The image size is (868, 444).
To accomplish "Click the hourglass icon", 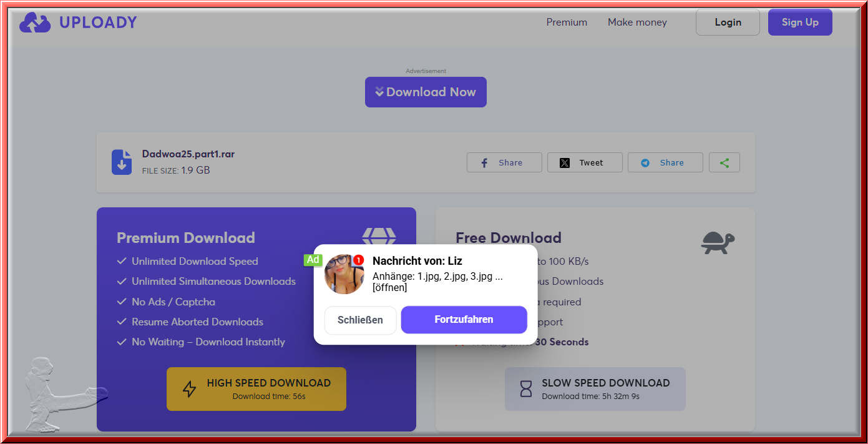I will [526, 389].
